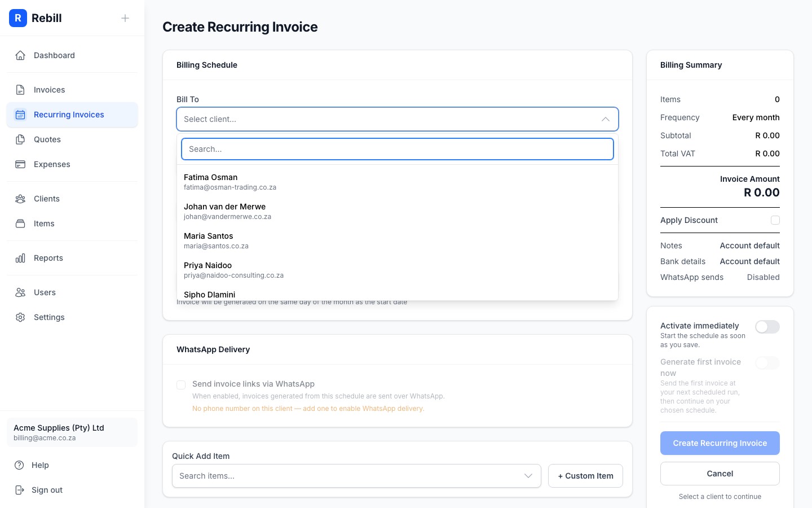Collapse the Select client dropdown
Screen dimensions: 812x508
[x=605, y=119]
